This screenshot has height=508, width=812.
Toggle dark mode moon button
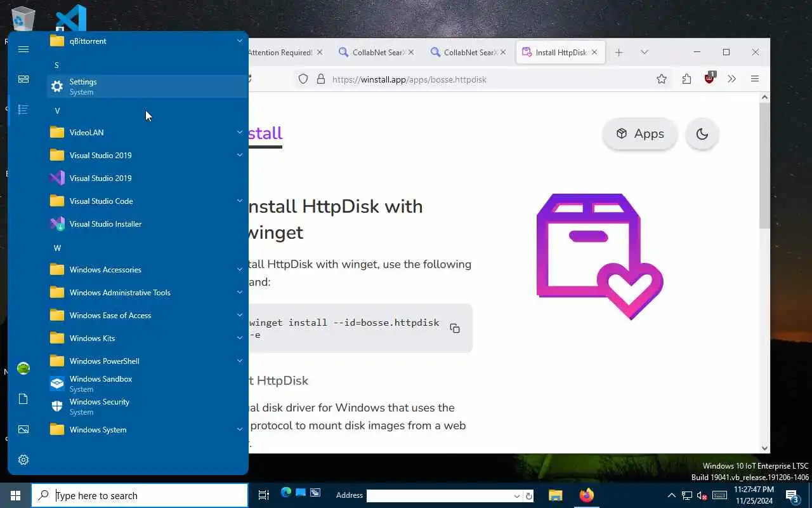tap(702, 133)
